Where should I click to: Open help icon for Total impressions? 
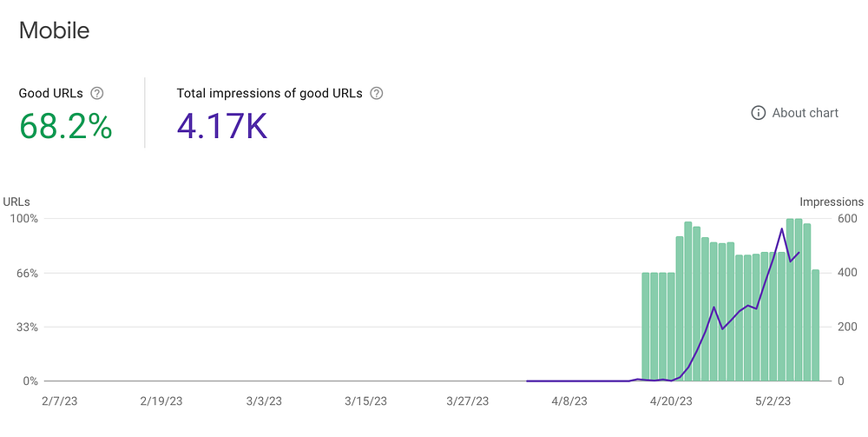pos(377,93)
